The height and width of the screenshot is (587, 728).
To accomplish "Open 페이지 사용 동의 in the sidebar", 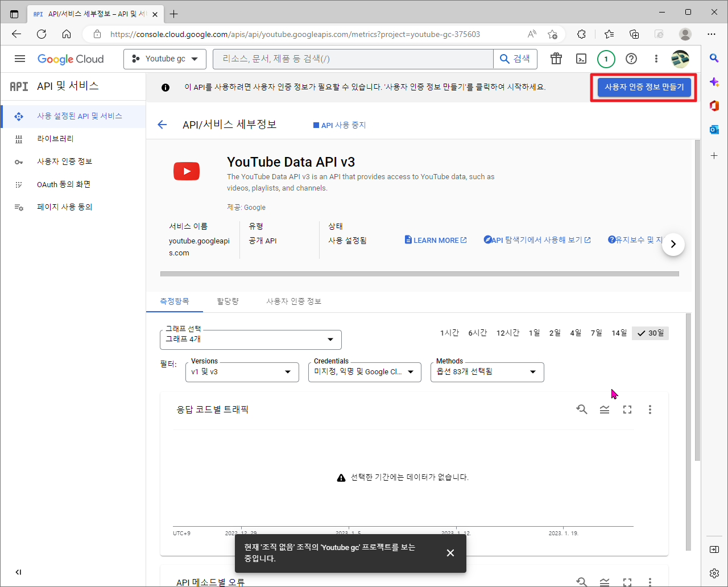I will 73,207.
